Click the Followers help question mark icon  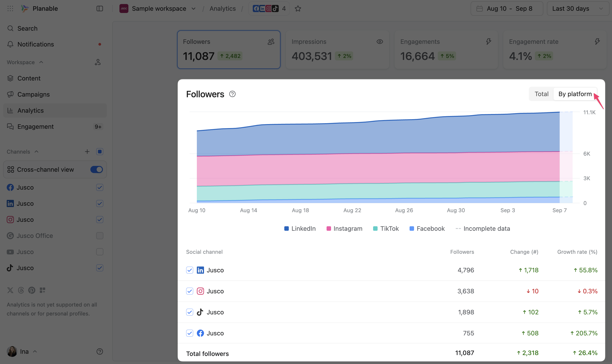click(x=232, y=94)
